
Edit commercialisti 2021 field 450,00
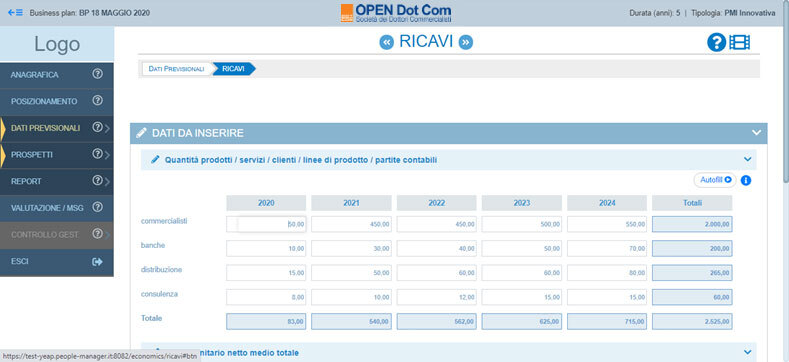coord(351,224)
